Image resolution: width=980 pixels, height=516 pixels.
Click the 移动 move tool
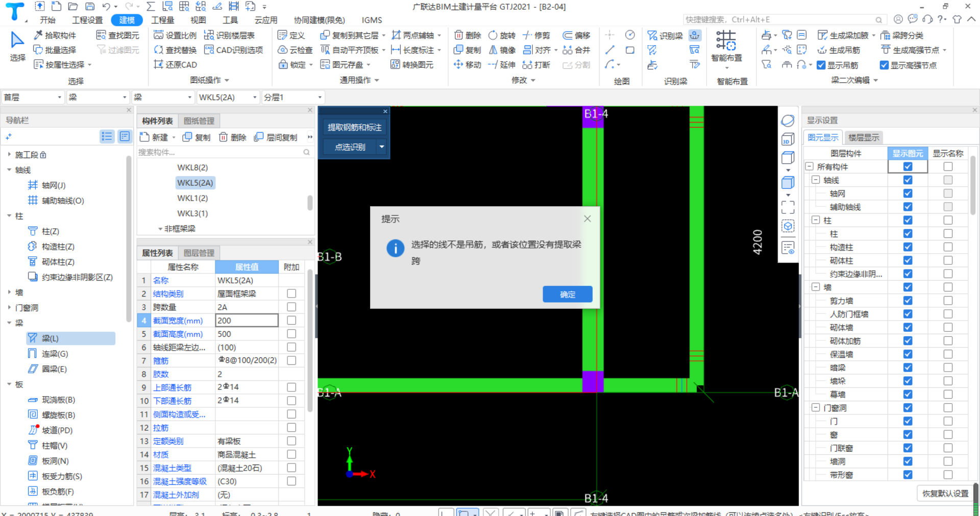tap(468, 65)
